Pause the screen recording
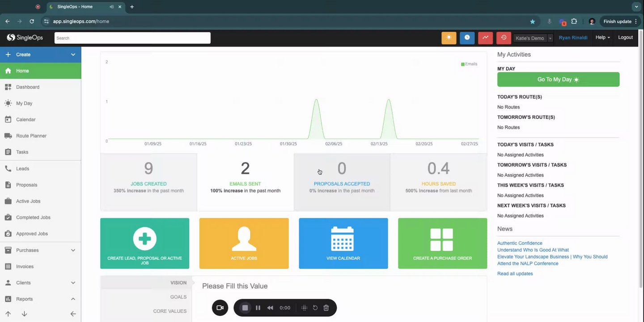The width and height of the screenshot is (644, 322). 258,308
